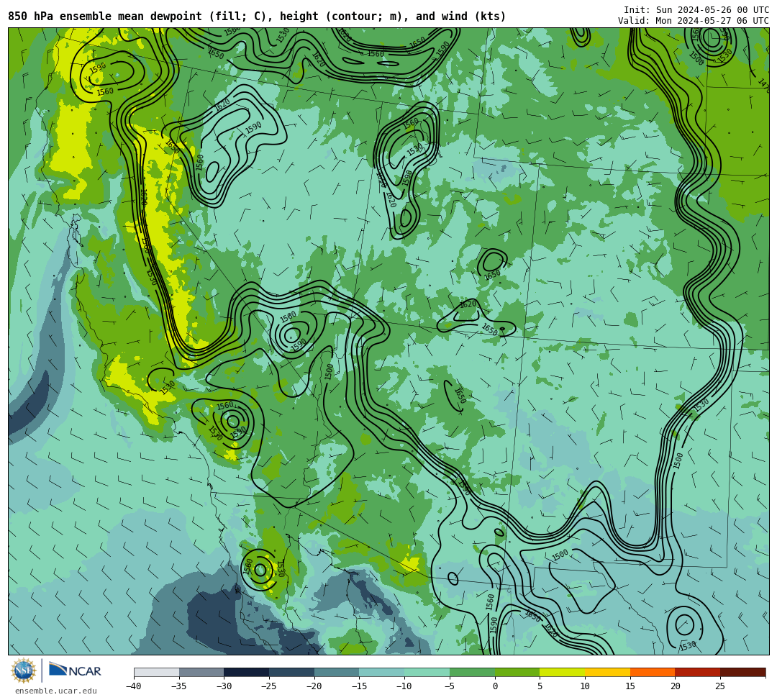Click the light teal -15 to -10 swatch
The width and height of the screenshot is (777, 700).
point(382,672)
